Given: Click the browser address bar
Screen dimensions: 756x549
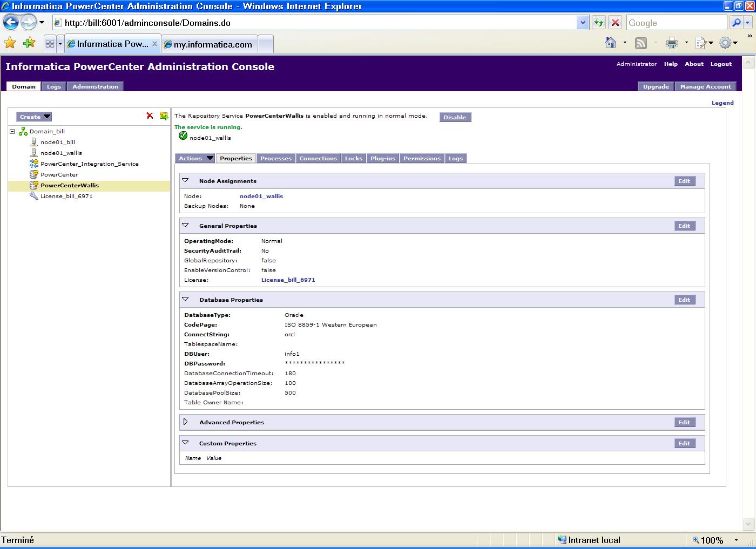Looking at the screenshot, I should pyautogui.click(x=319, y=23).
